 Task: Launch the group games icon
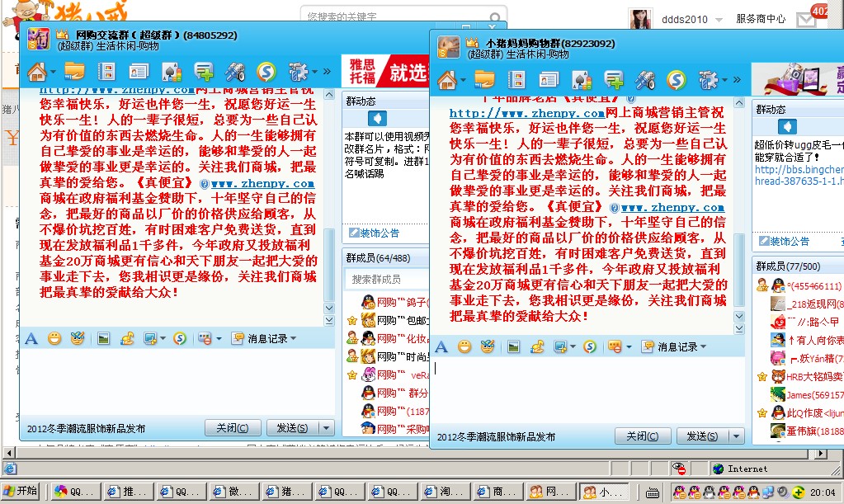582,78
